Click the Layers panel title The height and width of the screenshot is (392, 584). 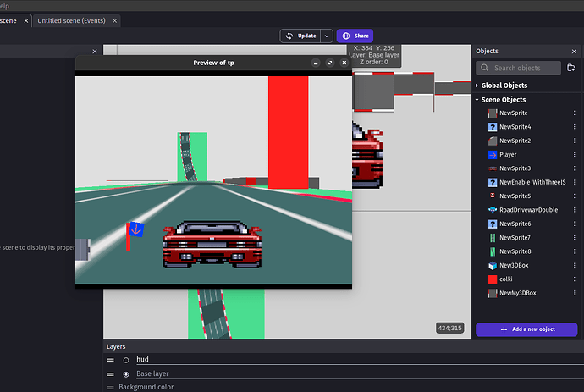point(116,346)
